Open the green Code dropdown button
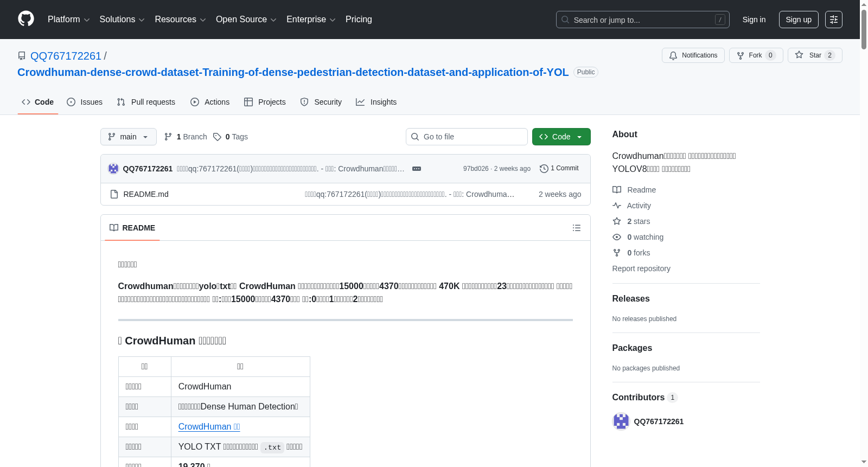This screenshot has width=868, height=467. (x=561, y=137)
